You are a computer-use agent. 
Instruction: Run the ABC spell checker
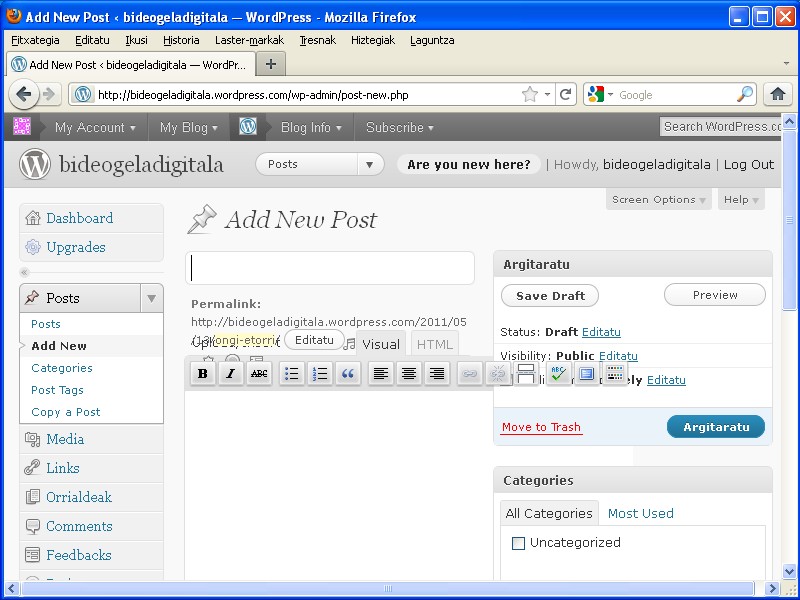pyautogui.click(x=559, y=373)
